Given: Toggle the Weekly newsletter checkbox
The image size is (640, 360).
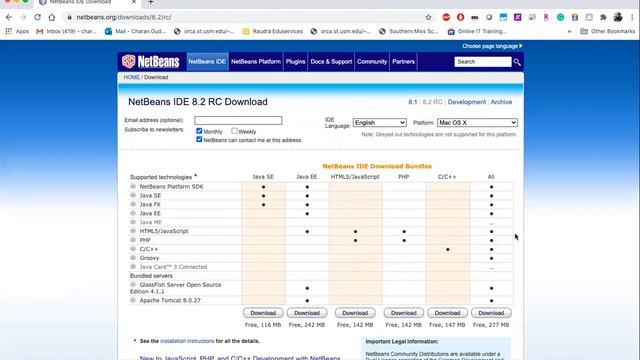Looking at the screenshot, I should coord(234,131).
